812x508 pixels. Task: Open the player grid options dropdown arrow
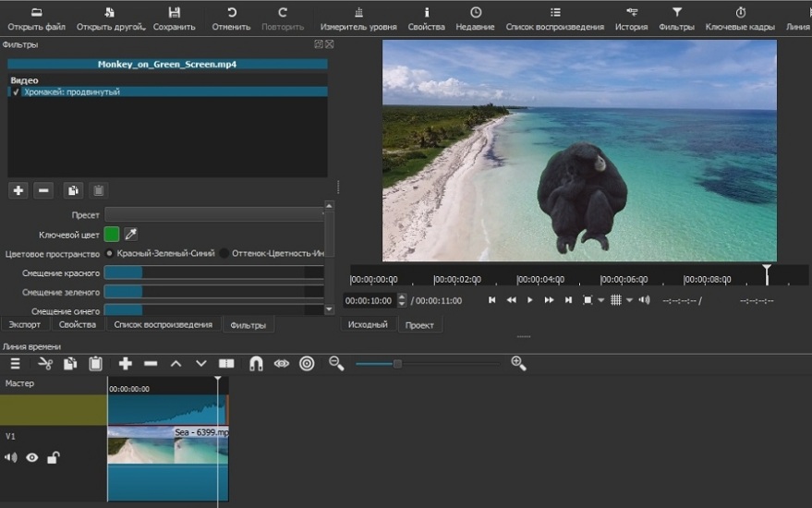630,300
